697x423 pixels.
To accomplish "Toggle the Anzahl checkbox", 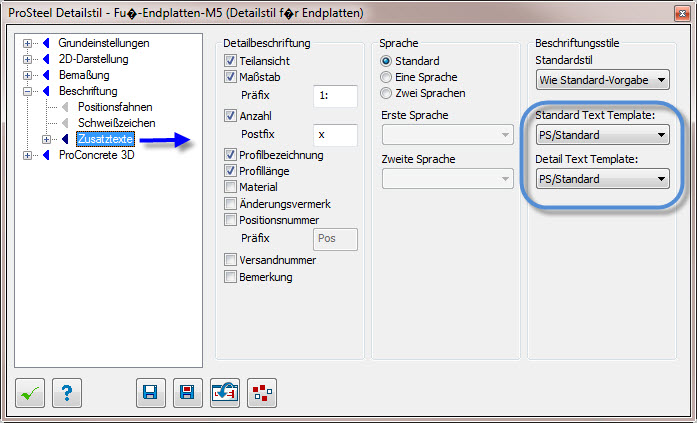I will pos(230,116).
